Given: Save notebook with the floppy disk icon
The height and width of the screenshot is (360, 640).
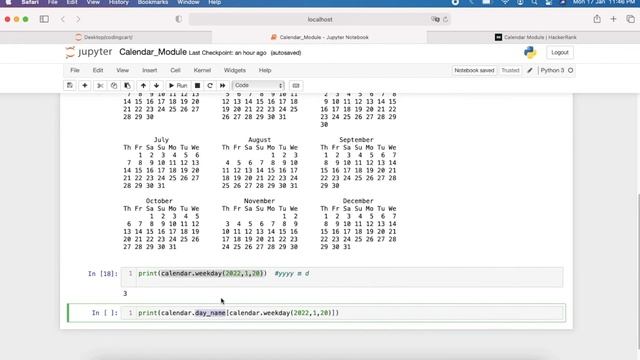Looking at the screenshot, I should click(x=70, y=86).
